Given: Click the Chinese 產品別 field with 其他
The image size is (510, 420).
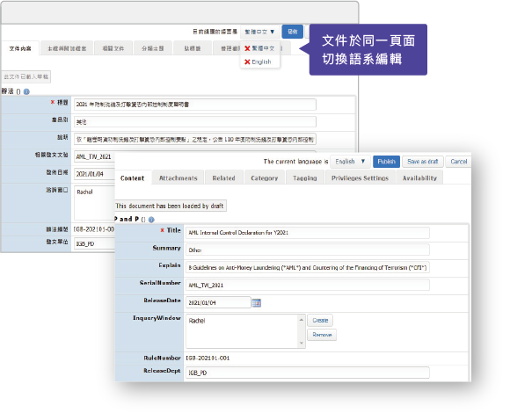Looking at the screenshot, I should 195,122.
